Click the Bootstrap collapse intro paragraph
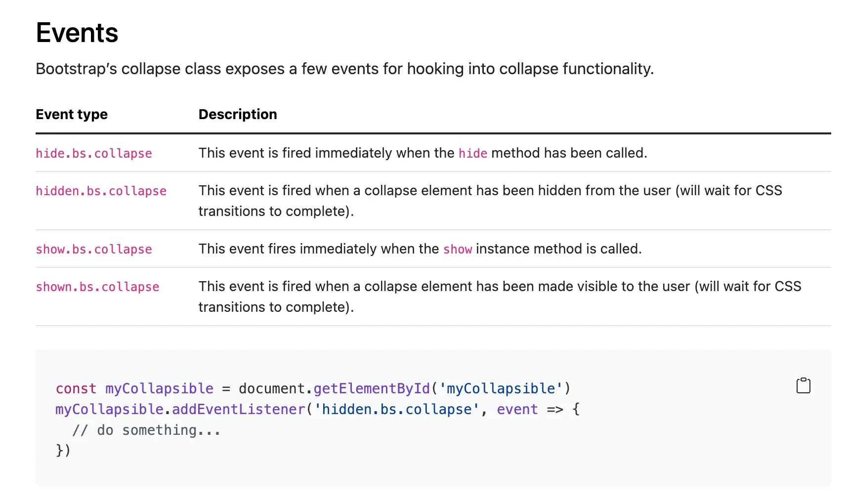 click(x=345, y=69)
